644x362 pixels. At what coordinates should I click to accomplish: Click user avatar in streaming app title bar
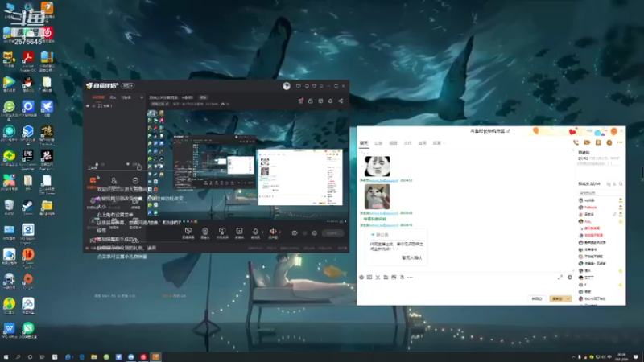[287, 86]
